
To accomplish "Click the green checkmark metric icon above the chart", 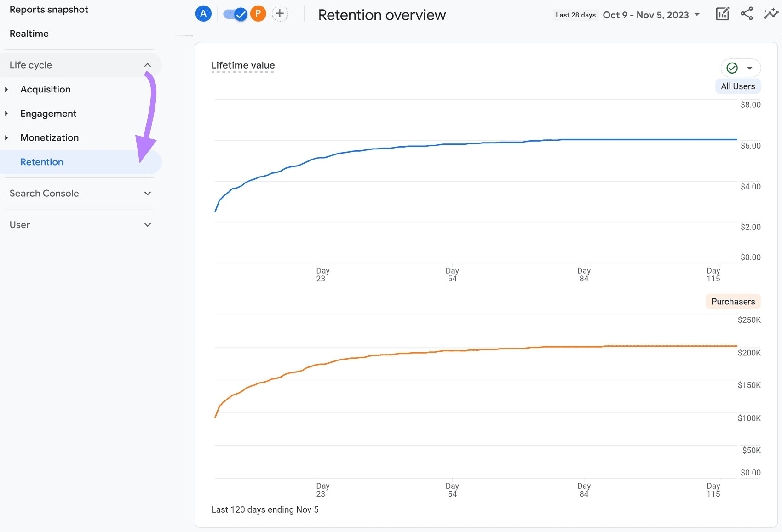I will click(733, 68).
